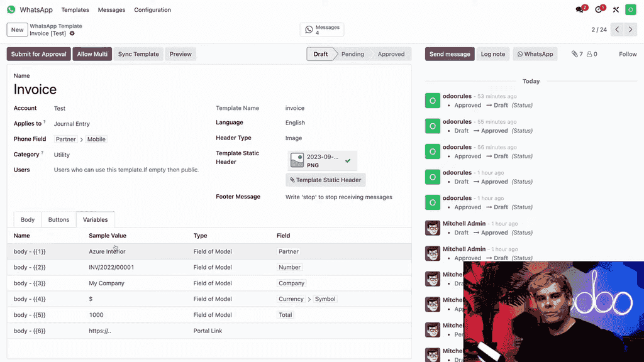Image resolution: width=644 pixels, height=362 pixels.
Task: Open the Templates menu
Action: coord(75,10)
